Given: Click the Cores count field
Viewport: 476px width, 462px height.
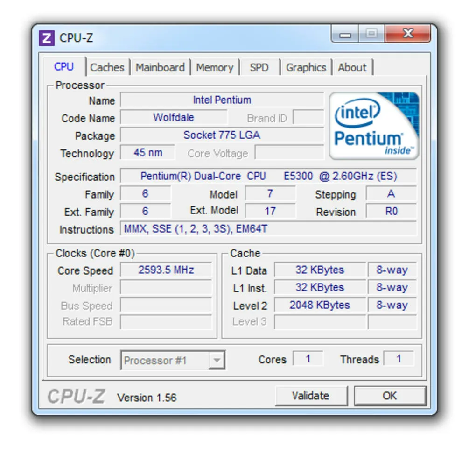Looking at the screenshot, I should [308, 359].
